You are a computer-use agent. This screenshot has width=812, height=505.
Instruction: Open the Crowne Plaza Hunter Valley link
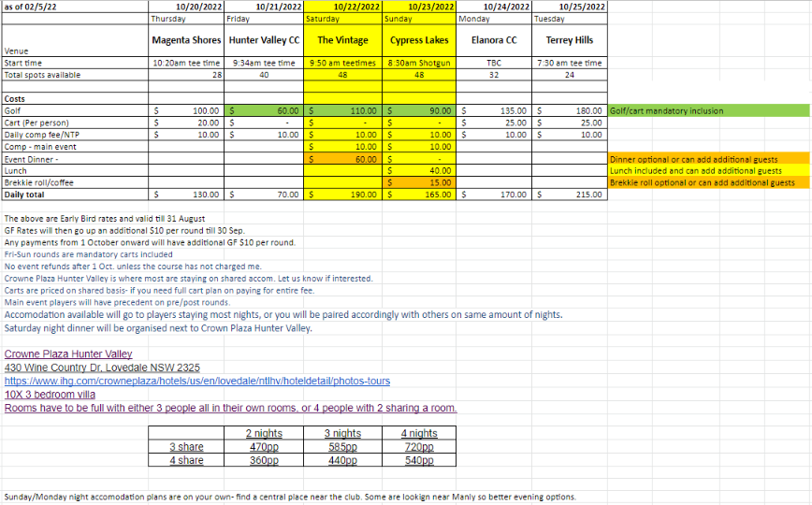pyautogui.click(x=68, y=354)
